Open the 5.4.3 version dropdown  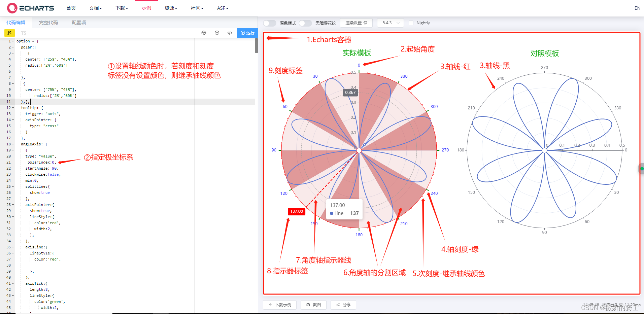[x=390, y=23]
